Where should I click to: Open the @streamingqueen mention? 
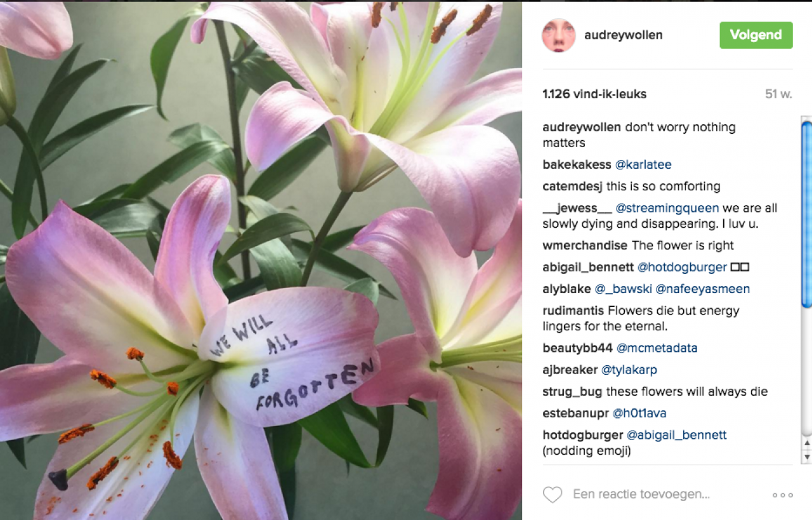click(x=667, y=208)
